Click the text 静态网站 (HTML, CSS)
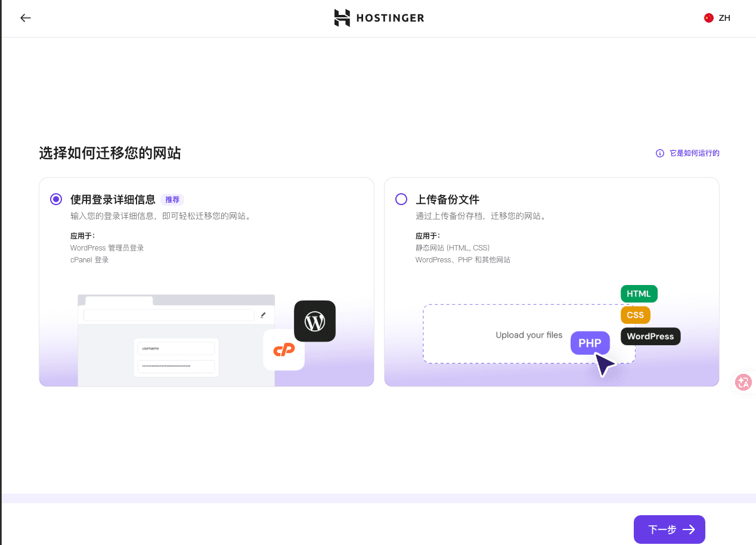 click(x=452, y=247)
